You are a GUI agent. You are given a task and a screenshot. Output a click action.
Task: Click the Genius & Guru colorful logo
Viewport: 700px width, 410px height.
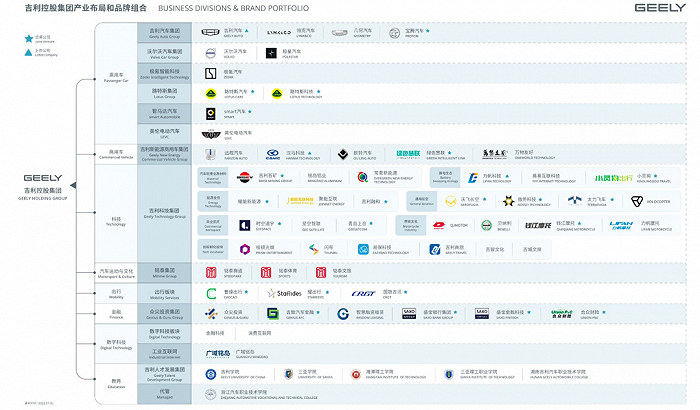tap(211, 314)
